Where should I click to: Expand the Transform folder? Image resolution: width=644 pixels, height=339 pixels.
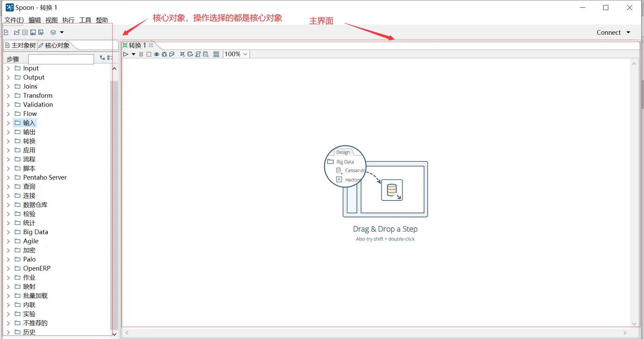click(x=8, y=96)
